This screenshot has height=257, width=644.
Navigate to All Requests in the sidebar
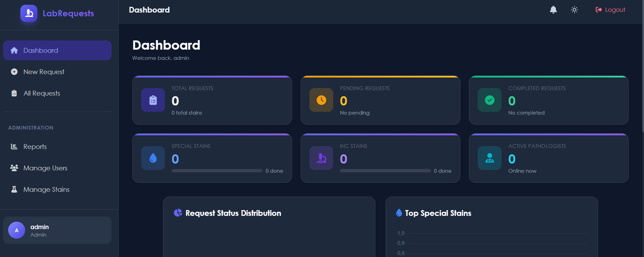pos(41,93)
